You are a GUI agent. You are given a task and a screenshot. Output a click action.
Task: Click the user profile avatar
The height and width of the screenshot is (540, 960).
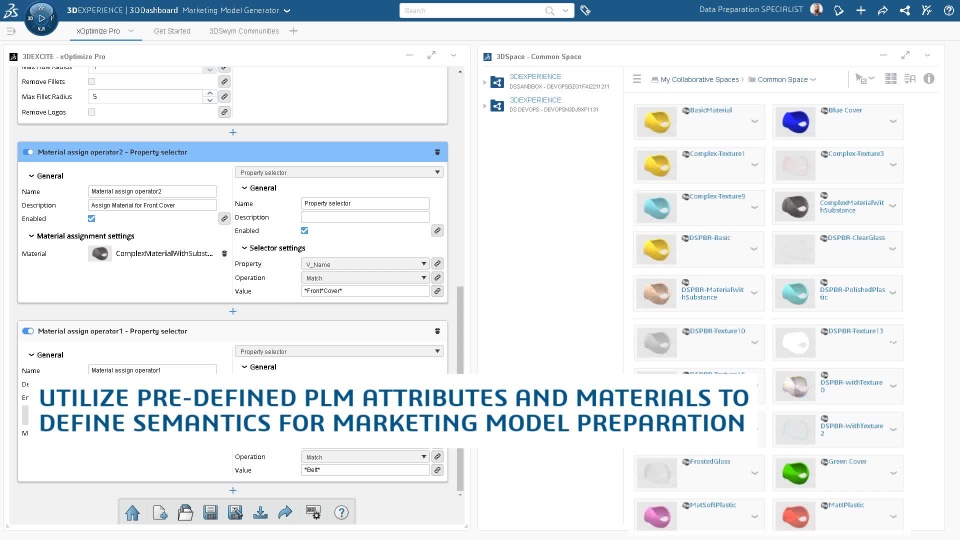(x=816, y=10)
